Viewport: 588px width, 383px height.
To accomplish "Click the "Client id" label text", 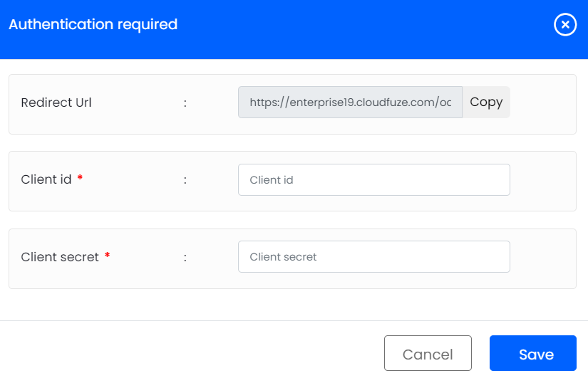I will (46, 180).
